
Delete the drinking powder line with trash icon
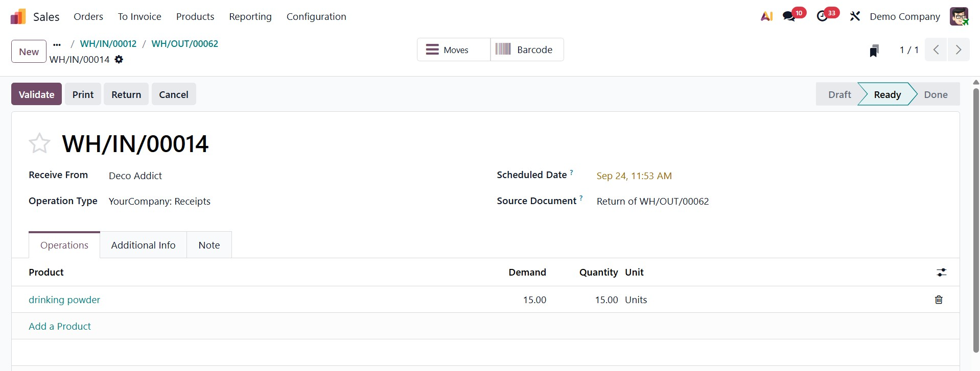(x=939, y=300)
